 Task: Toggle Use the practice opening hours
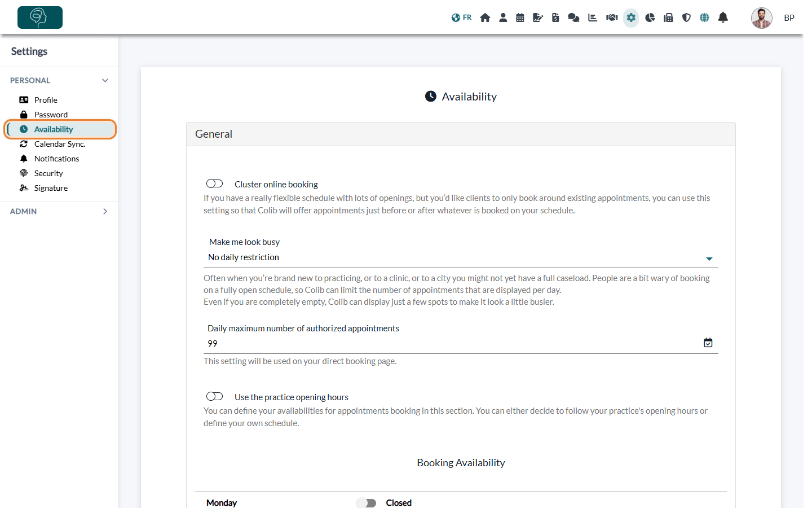[214, 396]
